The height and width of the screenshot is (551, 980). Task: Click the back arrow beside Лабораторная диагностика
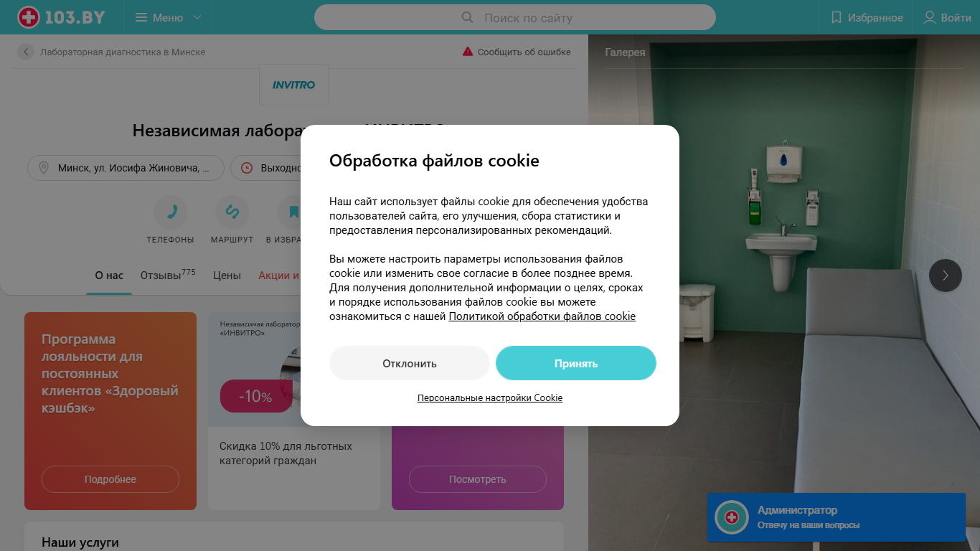pos(26,52)
